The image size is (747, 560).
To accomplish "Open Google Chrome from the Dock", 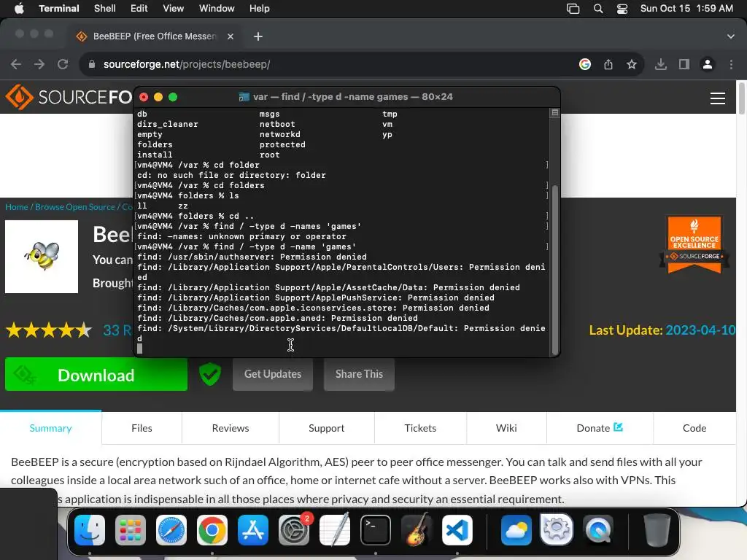I will pos(212,530).
